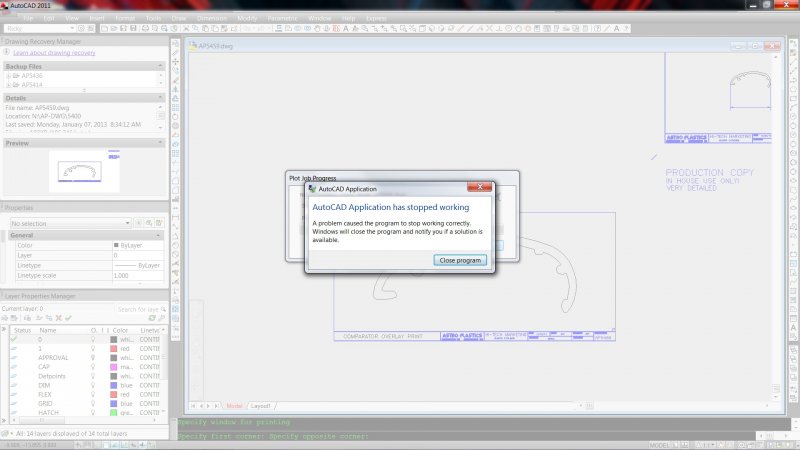This screenshot has width=800, height=450.
Task: Click the toggle PICKADD icon in Properties
Action: pyautogui.click(x=138, y=223)
